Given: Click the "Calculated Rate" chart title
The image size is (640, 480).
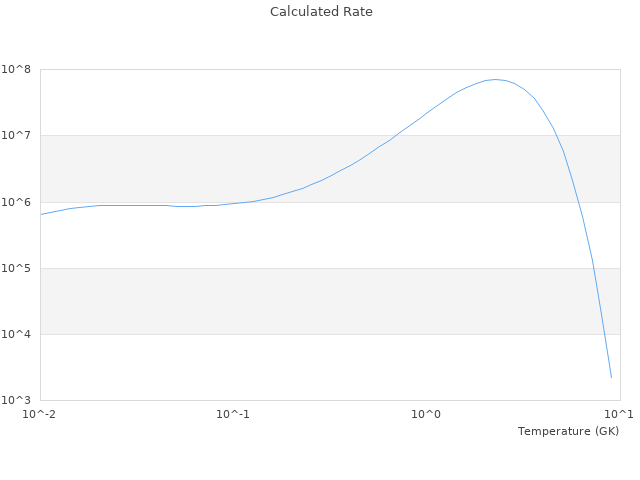Looking at the screenshot, I should (320, 12).
